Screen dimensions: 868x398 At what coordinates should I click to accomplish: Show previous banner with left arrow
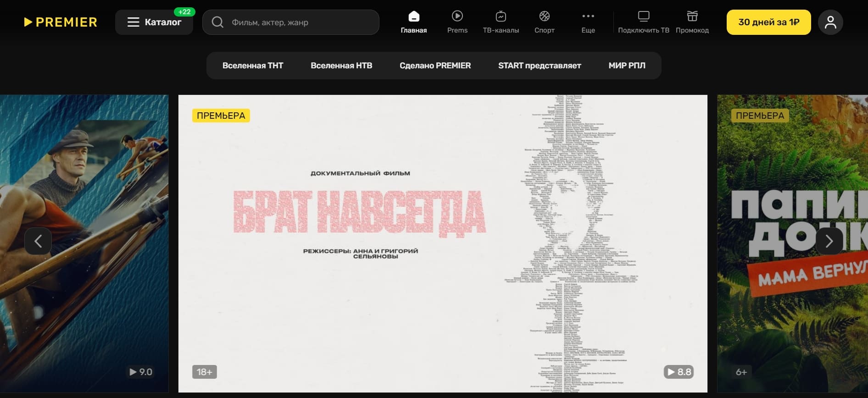(x=38, y=241)
